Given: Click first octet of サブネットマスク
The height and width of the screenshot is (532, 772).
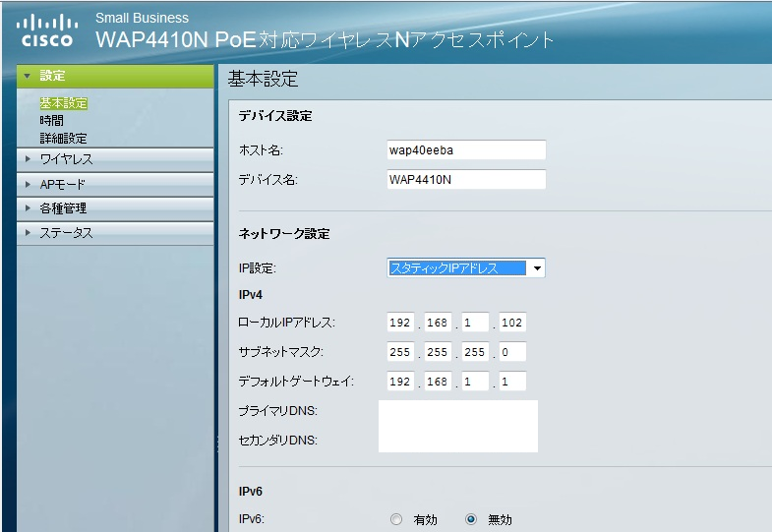Looking at the screenshot, I should coord(400,352).
